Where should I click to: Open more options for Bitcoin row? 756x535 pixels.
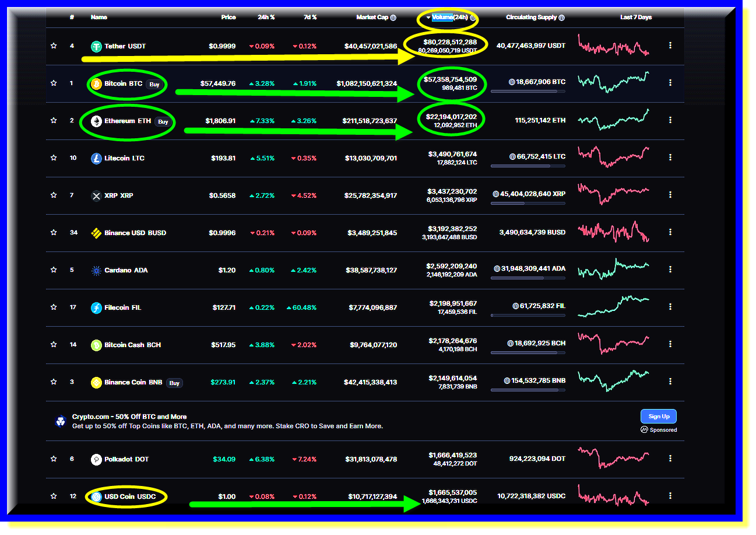[x=670, y=83]
